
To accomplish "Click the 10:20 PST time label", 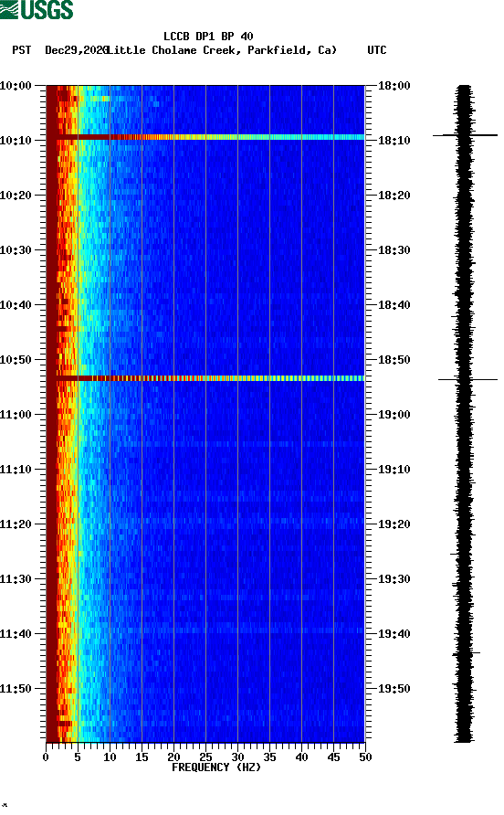I will point(16,195).
